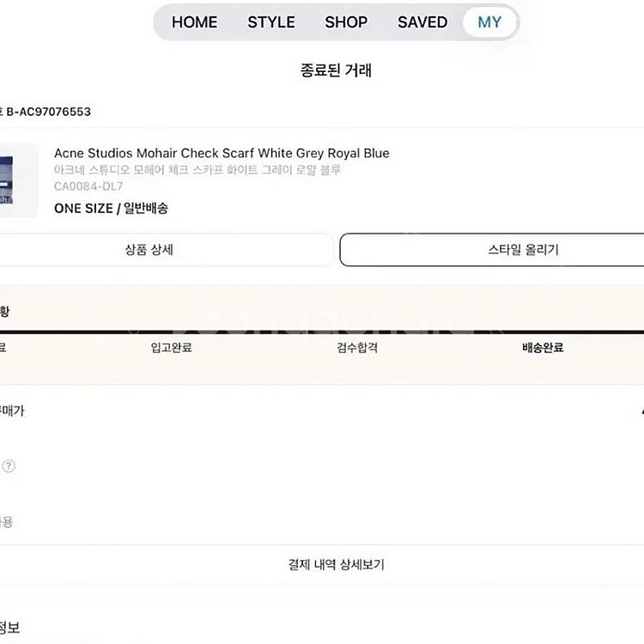The height and width of the screenshot is (644, 644).
Task: Click the model code CA0084-DL7
Action: tap(88, 185)
